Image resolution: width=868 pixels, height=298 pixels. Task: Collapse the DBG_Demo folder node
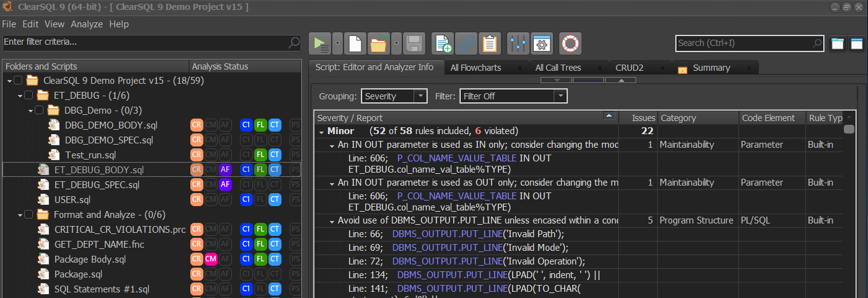point(30,111)
